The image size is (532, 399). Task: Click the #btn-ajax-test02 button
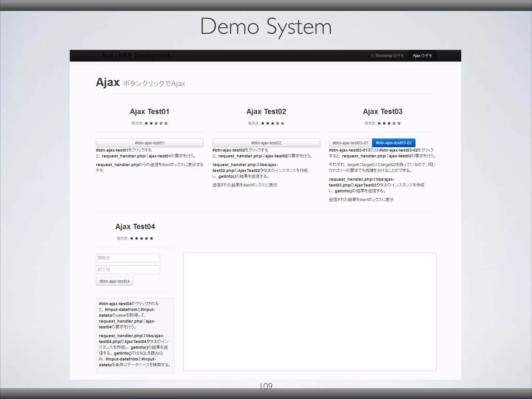[266, 143]
